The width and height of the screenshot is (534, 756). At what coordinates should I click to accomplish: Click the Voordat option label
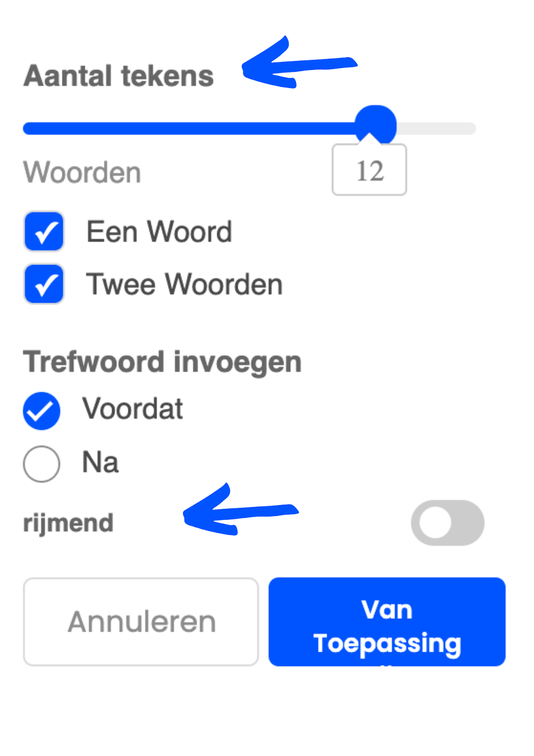click(133, 408)
